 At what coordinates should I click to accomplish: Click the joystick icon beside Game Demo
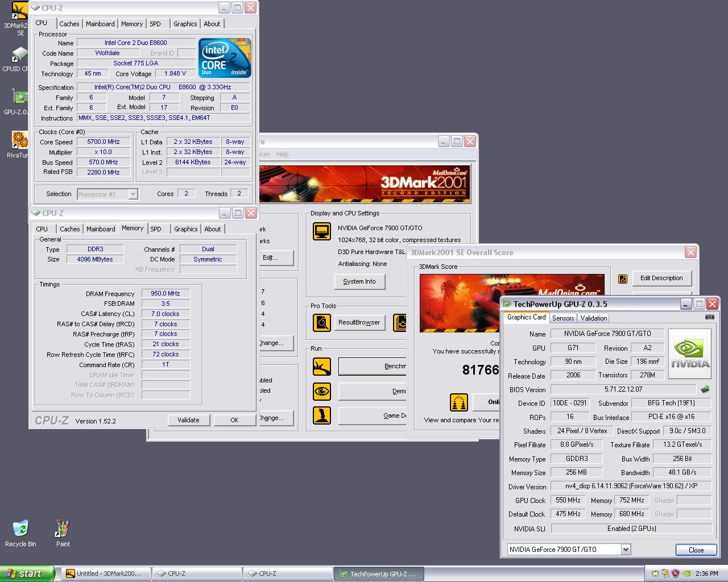(x=322, y=415)
